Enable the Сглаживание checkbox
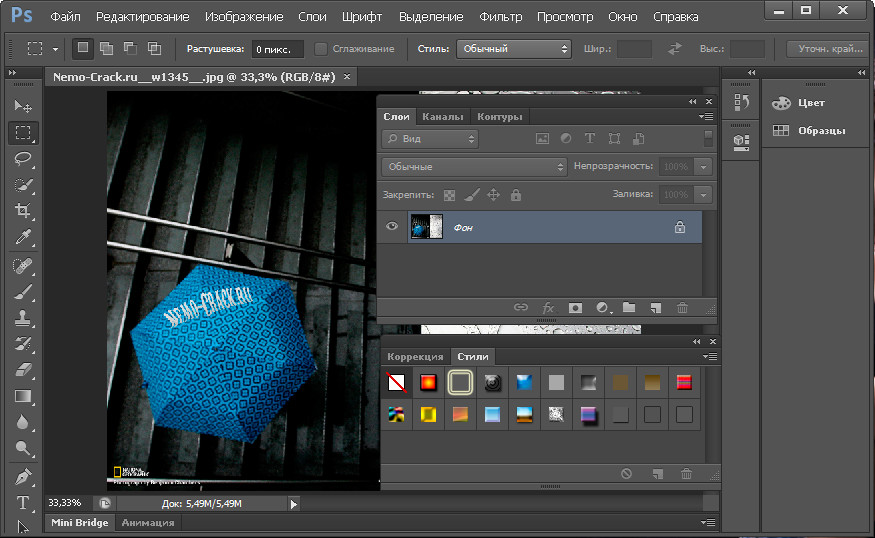The image size is (875, 538). (321, 49)
